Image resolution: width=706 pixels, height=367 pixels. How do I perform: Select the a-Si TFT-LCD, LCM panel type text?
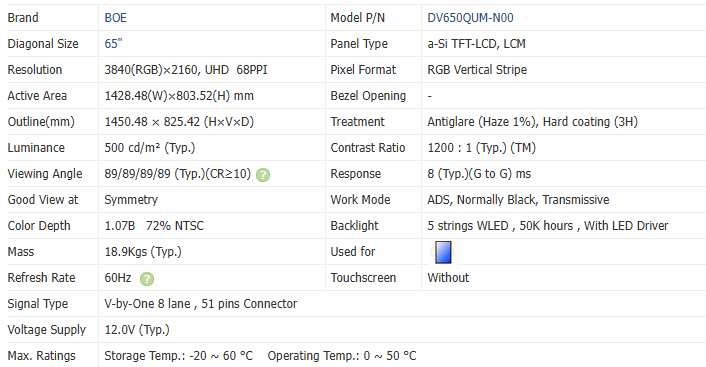476,44
